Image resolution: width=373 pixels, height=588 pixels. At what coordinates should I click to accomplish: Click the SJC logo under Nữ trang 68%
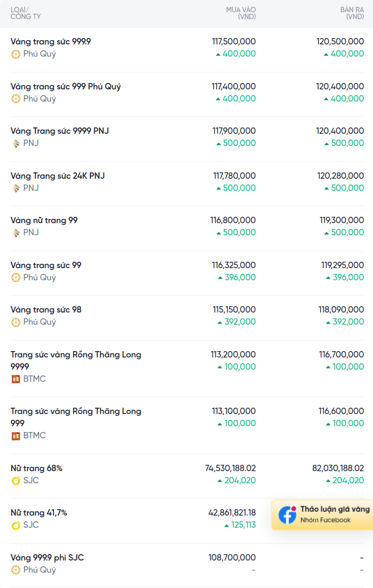tap(16, 481)
